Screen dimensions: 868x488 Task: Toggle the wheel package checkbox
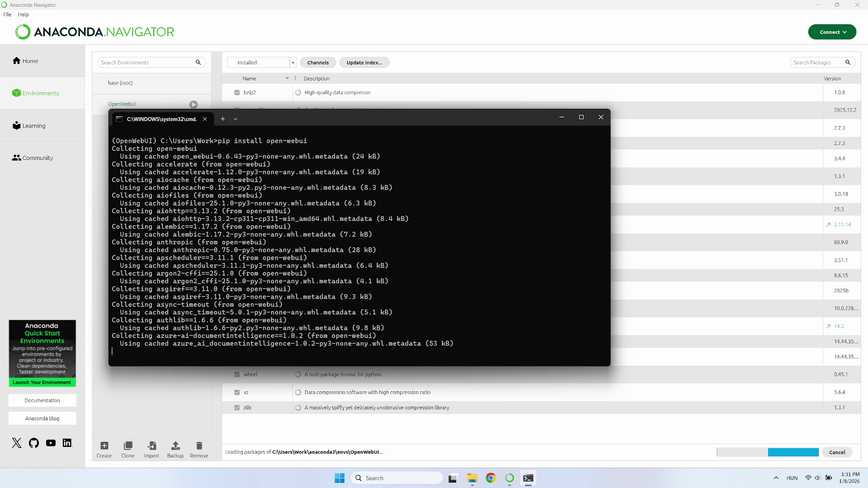coord(237,375)
